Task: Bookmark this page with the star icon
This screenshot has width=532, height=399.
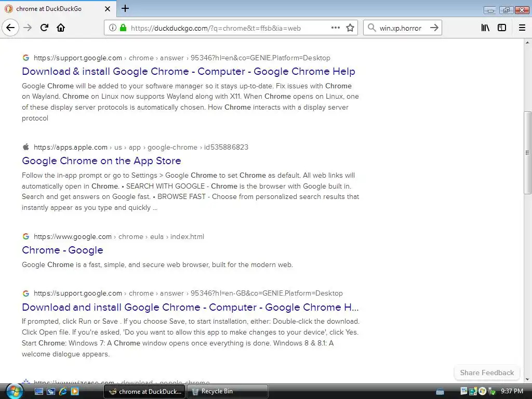Action: pyautogui.click(x=350, y=28)
